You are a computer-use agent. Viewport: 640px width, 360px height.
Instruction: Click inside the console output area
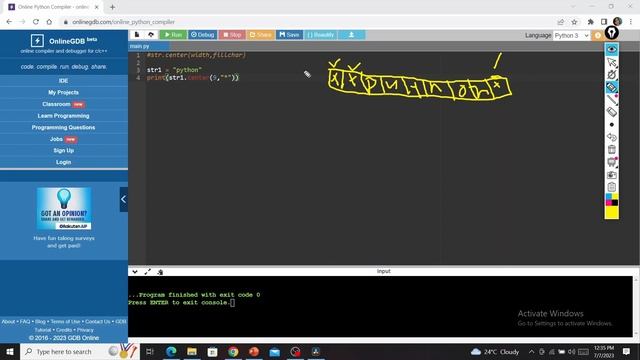[x=380, y=306]
